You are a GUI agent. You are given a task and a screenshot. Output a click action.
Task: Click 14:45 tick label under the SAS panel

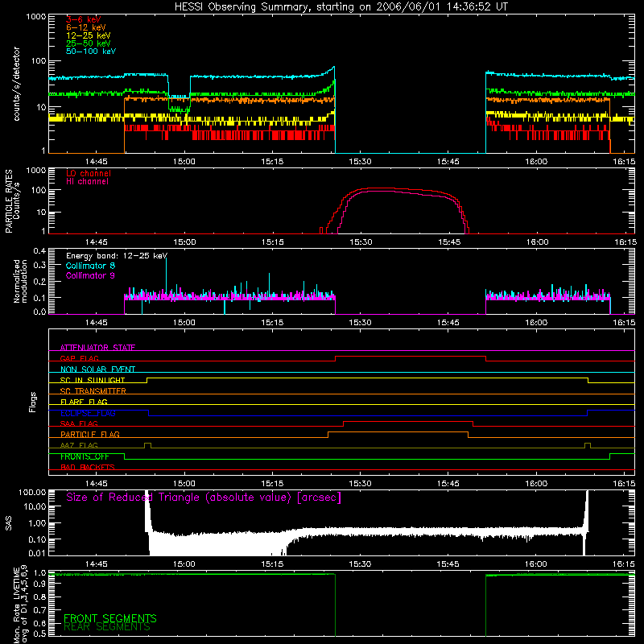(96, 564)
